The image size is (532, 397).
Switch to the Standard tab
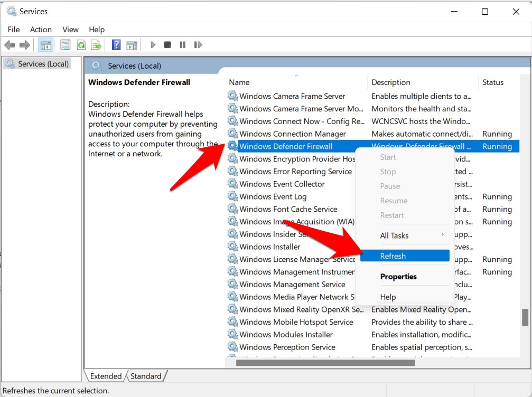point(146,376)
